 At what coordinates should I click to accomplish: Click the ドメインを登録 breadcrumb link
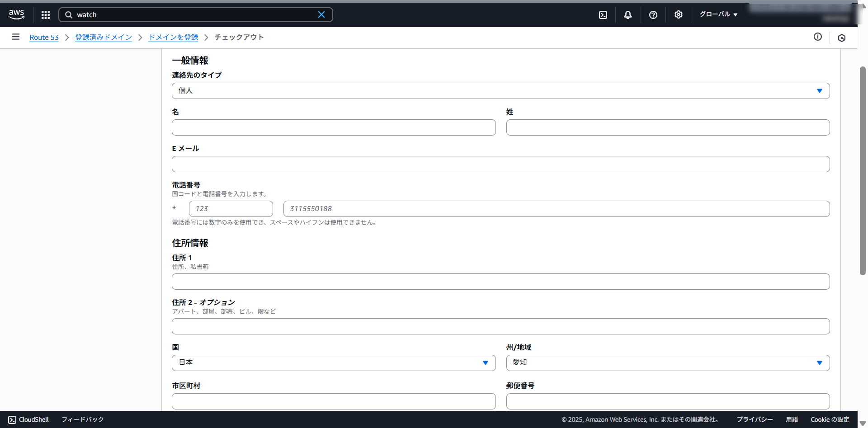pyautogui.click(x=173, y=38)
